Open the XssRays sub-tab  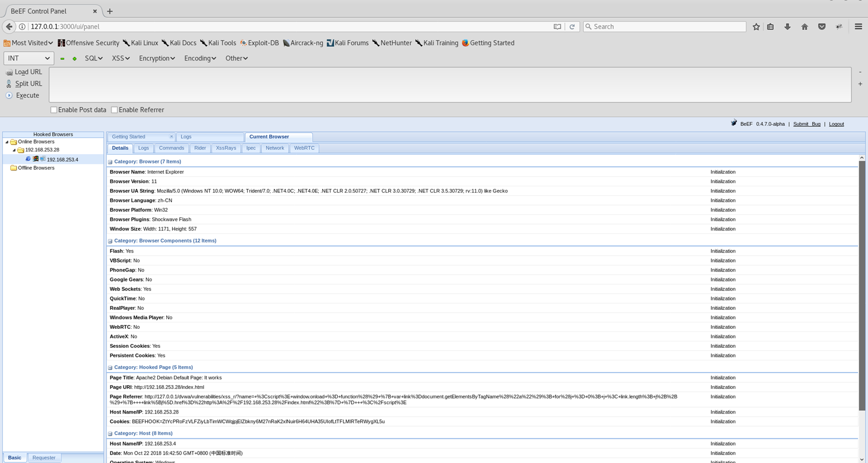226,148
